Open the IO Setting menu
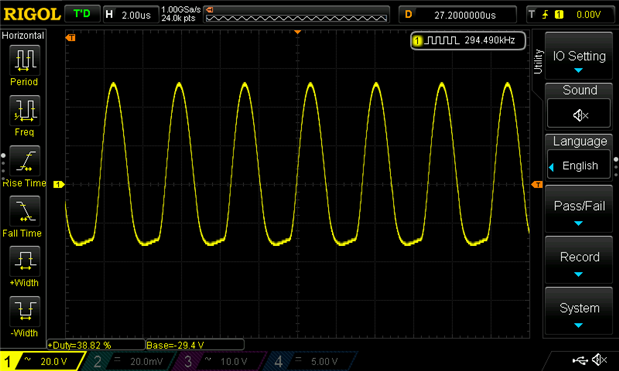Viewport: 619px width, 371px height. pyautogui.click(x=579, y=56)
